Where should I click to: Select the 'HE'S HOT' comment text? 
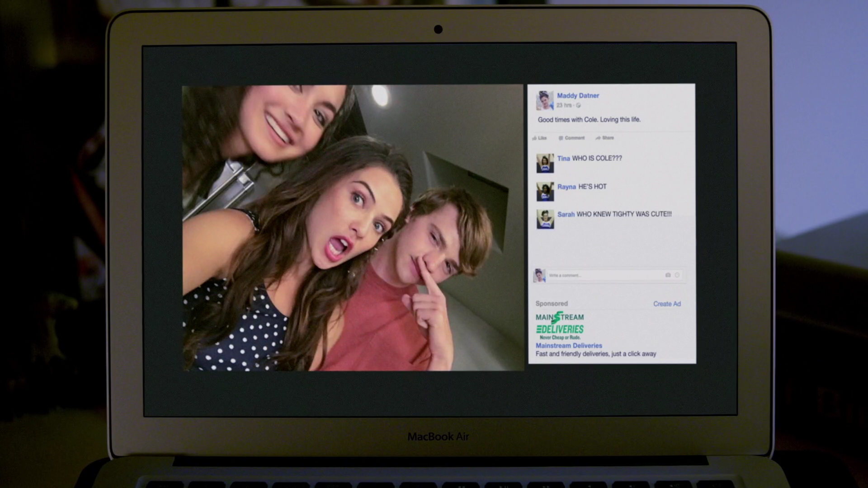(592, 187)
